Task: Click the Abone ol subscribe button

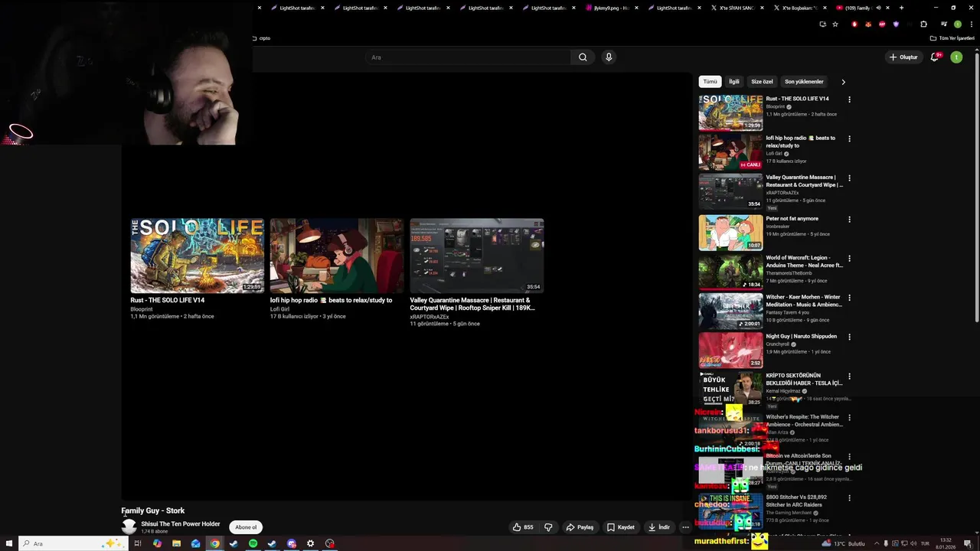Action: [x=246, y=527]
